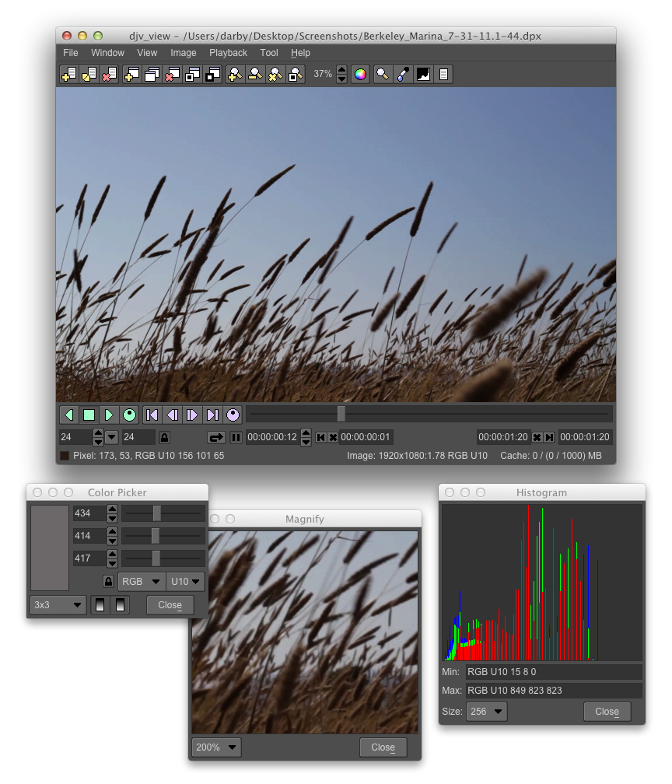Click the Open file icon in toolbar
The height and width of the screenshot is (784, 672).
pos(68,75)
